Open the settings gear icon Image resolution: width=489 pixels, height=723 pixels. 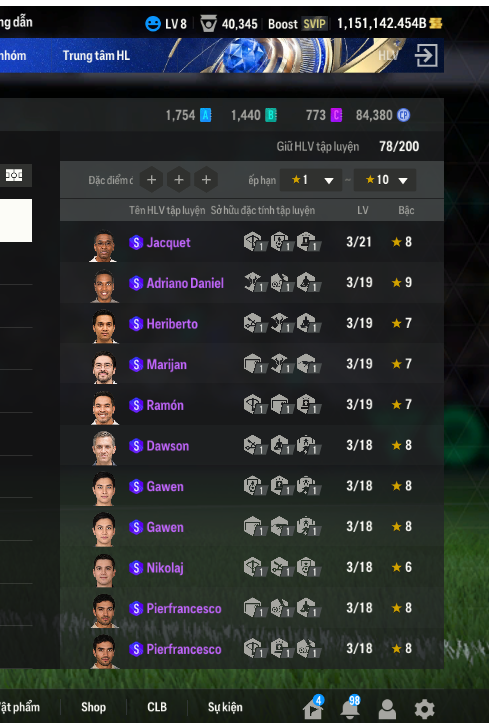[424, 709]
